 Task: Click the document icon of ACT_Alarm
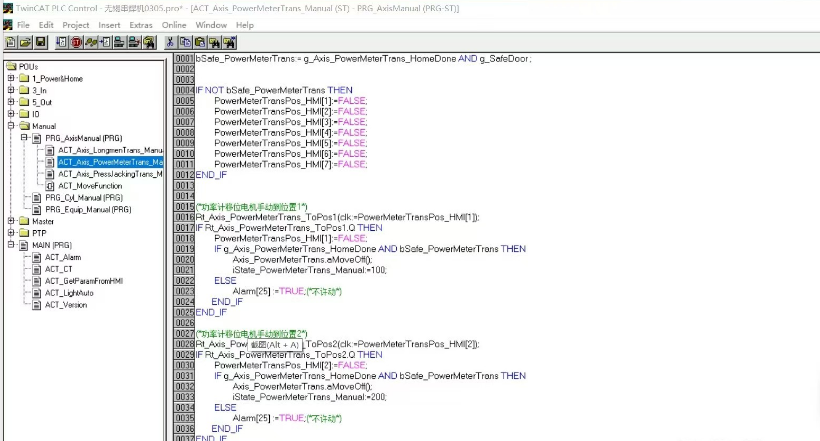tap(37, 257)
